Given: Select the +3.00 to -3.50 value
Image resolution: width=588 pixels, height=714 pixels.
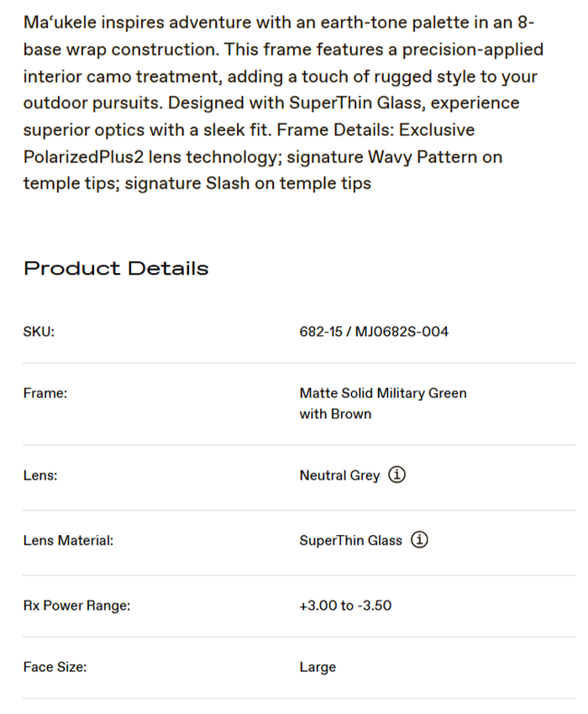Looking at the screenshot, I should pos(344,606).
